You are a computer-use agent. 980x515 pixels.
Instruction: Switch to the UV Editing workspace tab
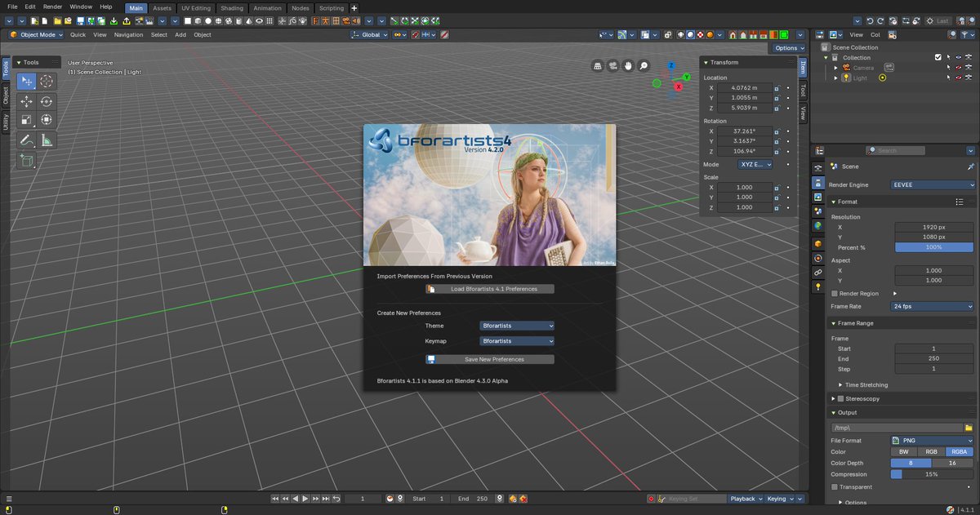196,8
